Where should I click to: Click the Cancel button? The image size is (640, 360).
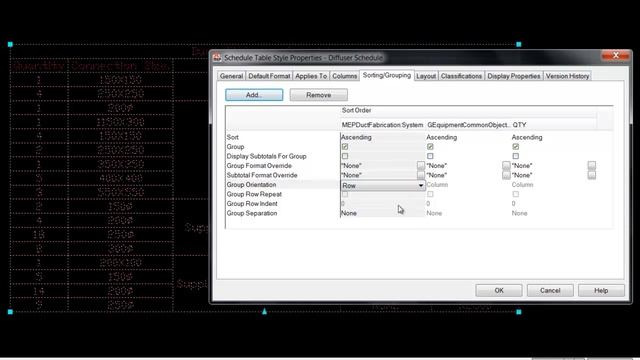point(550,290)
